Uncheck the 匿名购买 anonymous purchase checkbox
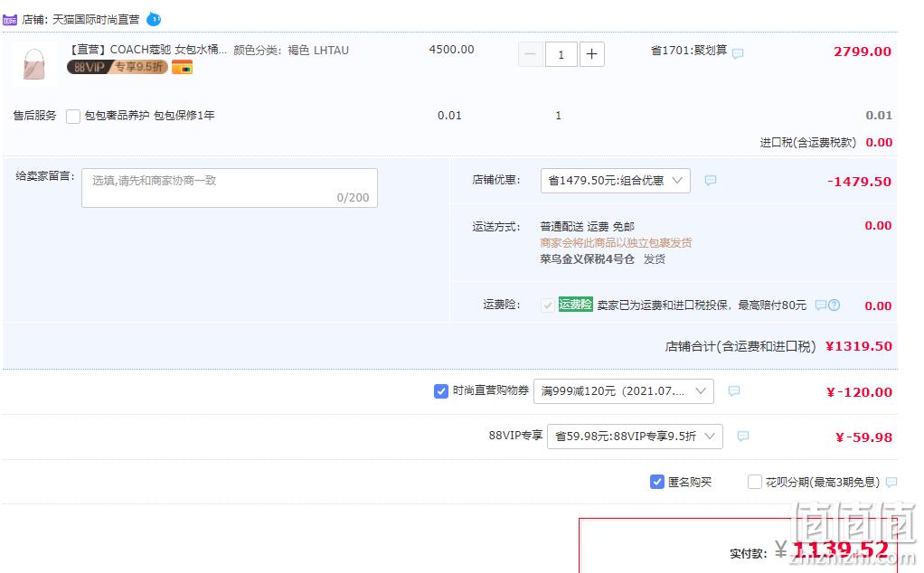Image resolution: width=924 pixels, height=573 pixels. (657, 482)
